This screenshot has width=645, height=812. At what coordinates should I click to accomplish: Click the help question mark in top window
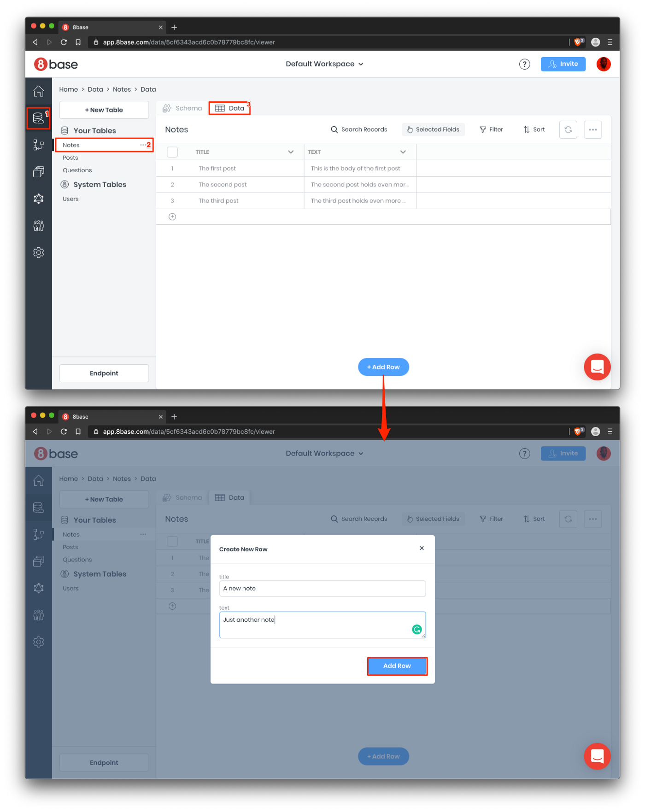click(x=524, y=64)
